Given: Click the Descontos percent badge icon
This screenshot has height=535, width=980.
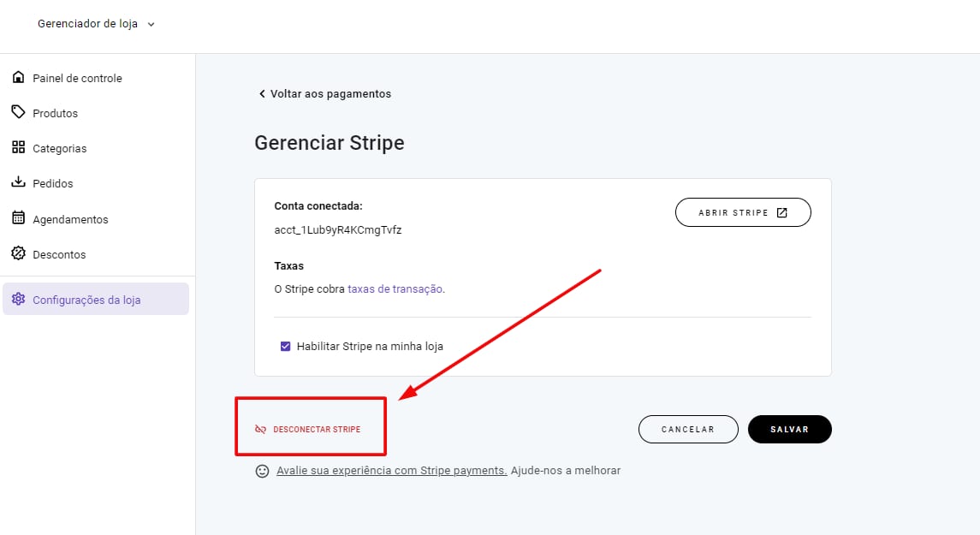Looking at the screenshot, I should click(18, 253).
